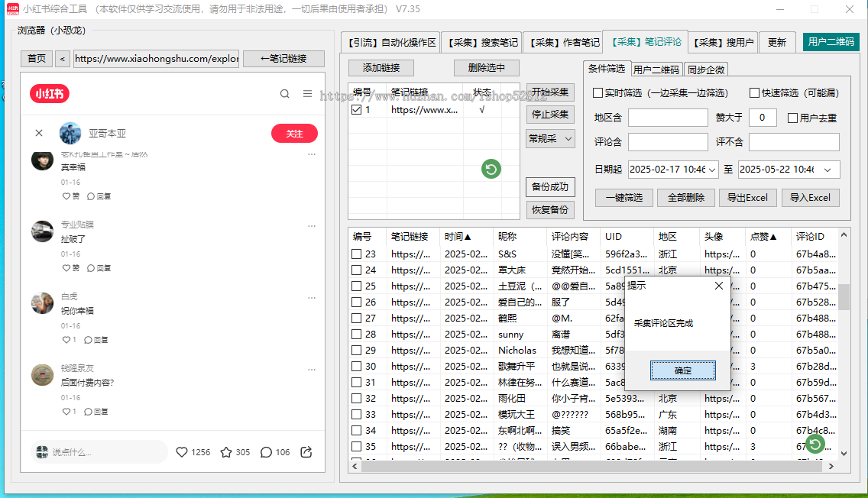This screenshot has width=868, height=498.
Task: Check the row 32 雨化田 checkbox
Action: point(357,399)
